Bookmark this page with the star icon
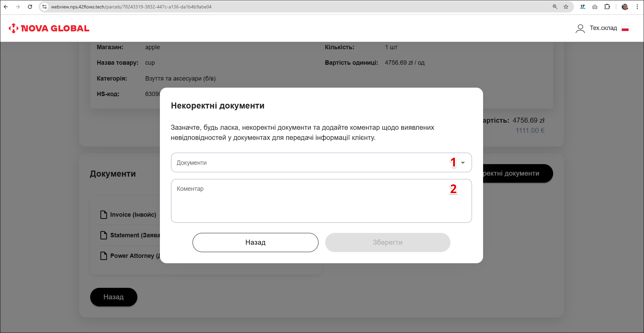Viewport: 644px width, 333px height. click(x=566, y=7)
